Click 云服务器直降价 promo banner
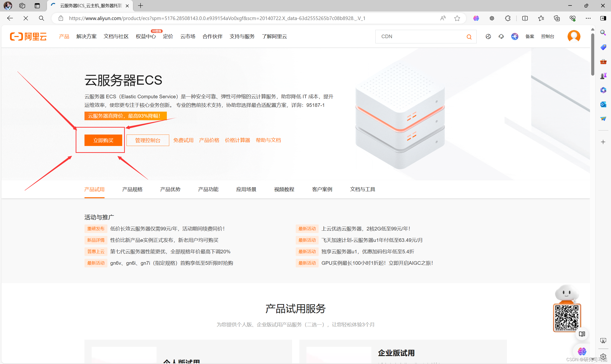The height and width of the screenshot is (364, 611). point(125,116)
